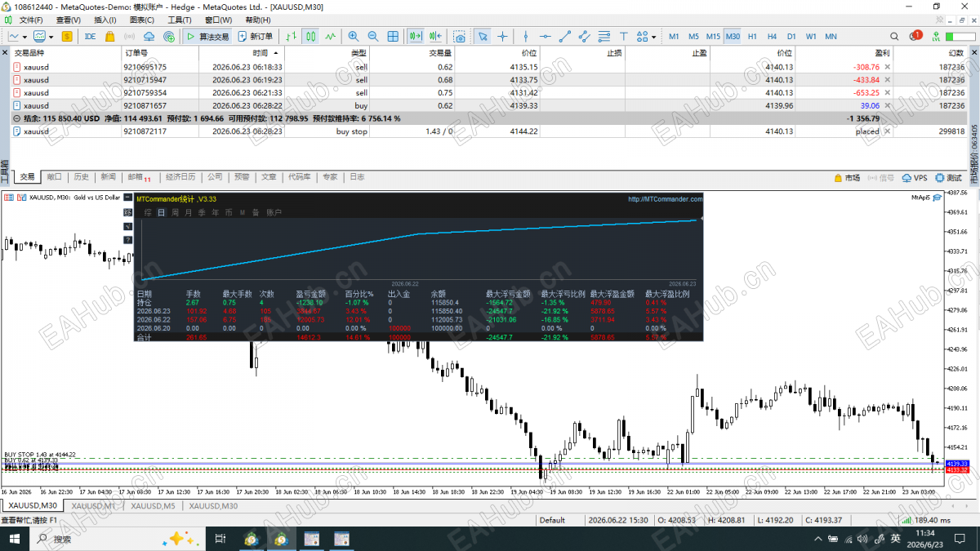Image resolution: width=980 pixels, height=551 pixels.
Task: Close the sell 0.62 position at 4135.15
Action: click(x=888, y=67)
